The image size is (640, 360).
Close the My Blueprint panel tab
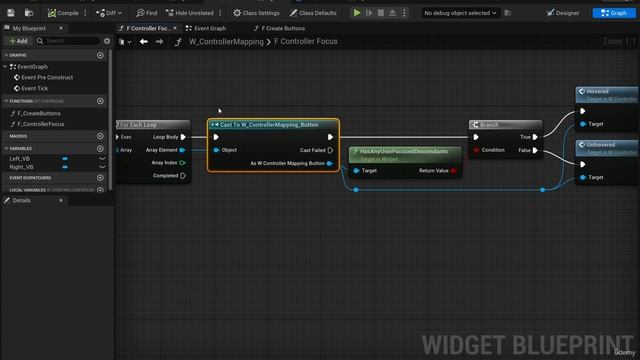click(x=61, y=28)
